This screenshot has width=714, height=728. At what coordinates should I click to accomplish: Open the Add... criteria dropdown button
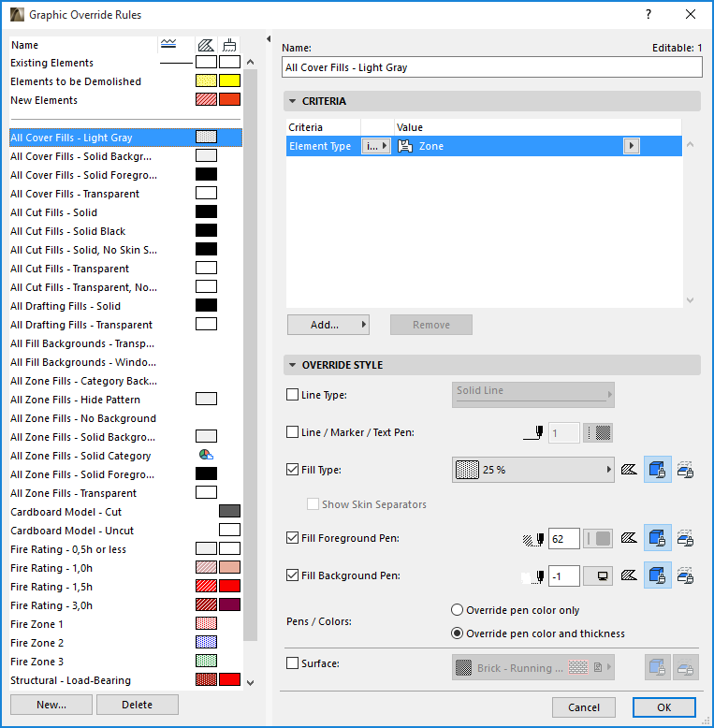coord(328,325)
